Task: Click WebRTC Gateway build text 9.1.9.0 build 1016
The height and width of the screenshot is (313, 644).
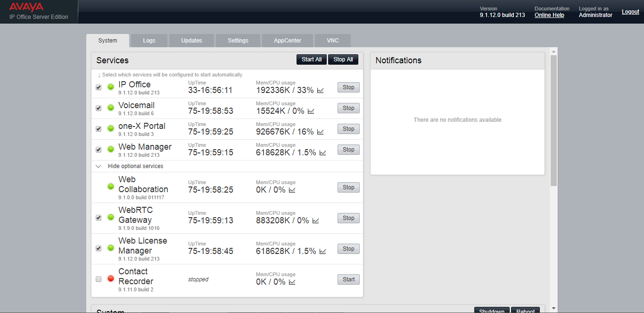Action: point(139,228)
